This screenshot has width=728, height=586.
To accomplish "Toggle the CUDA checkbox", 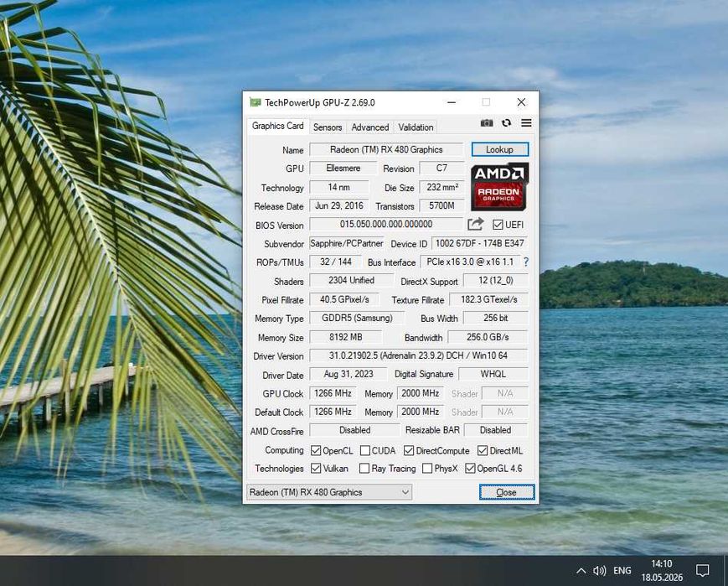I will pos(365,451).
